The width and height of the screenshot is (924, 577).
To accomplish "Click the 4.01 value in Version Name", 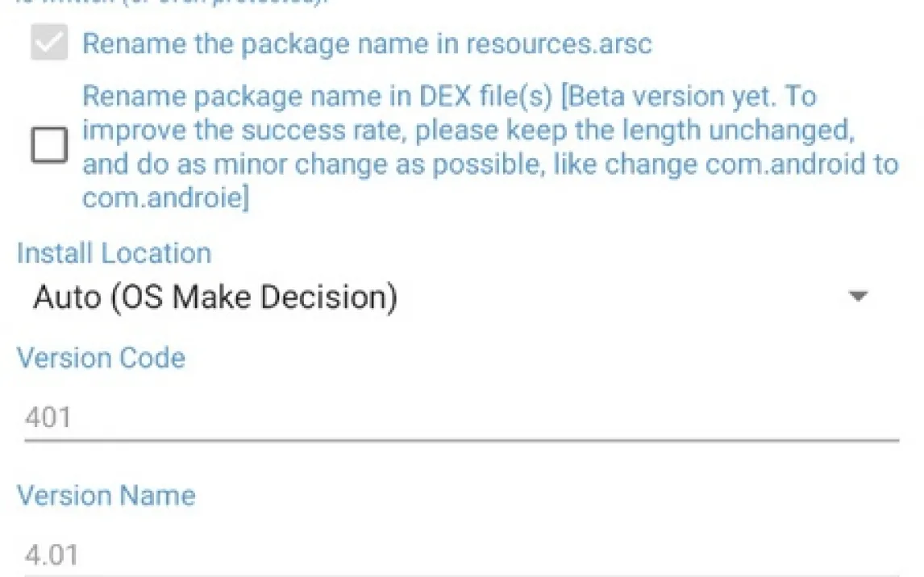I will tap(52, 555).
